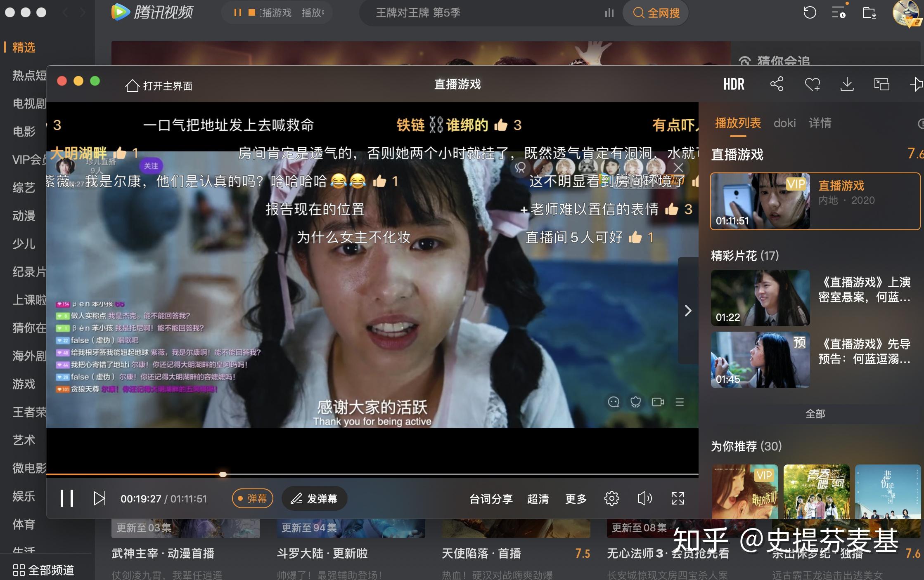The height and width of the screenshot is (580, 924).
Task: Open watch history icon in top bar
Action: pyautogui.click(x=810, y=12)
